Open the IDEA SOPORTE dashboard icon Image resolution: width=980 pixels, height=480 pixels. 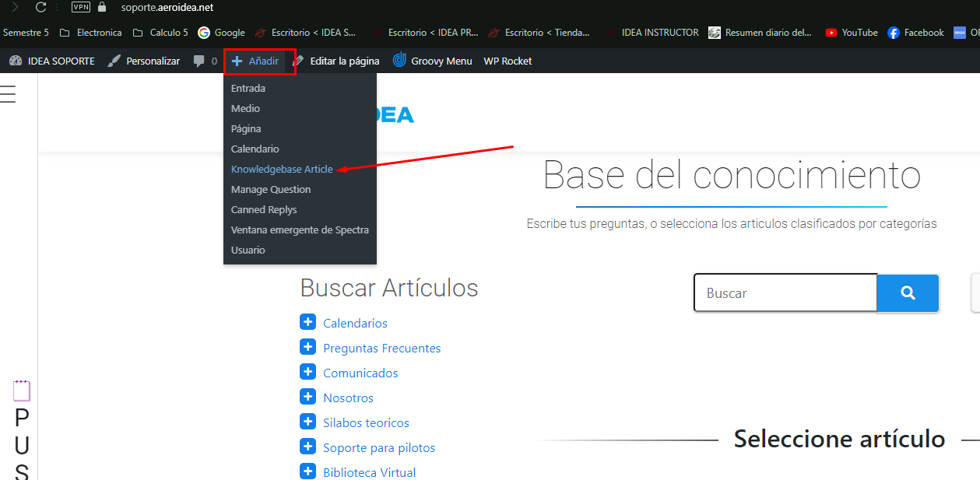pyautogui.click(x=16, y=61)
